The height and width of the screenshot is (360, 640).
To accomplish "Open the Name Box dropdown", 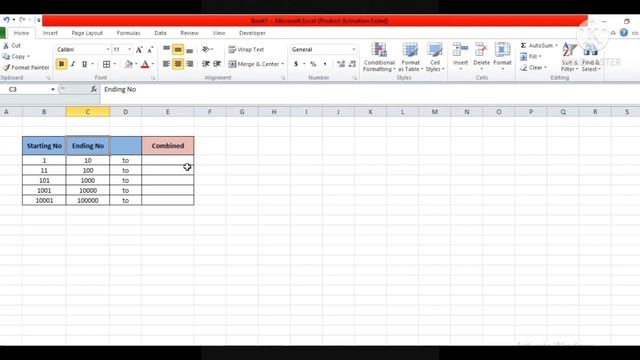I will [x=53, y=89].
